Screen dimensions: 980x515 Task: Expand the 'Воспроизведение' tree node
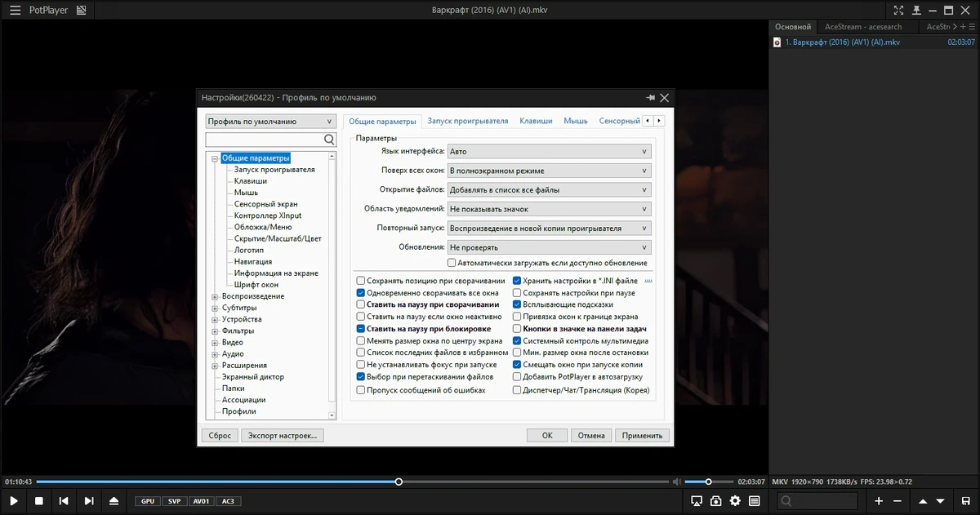[x=216, y=296]
